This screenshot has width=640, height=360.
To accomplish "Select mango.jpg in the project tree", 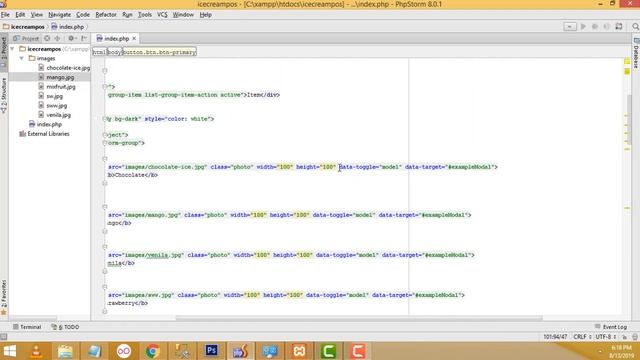I will pos(56,77).
